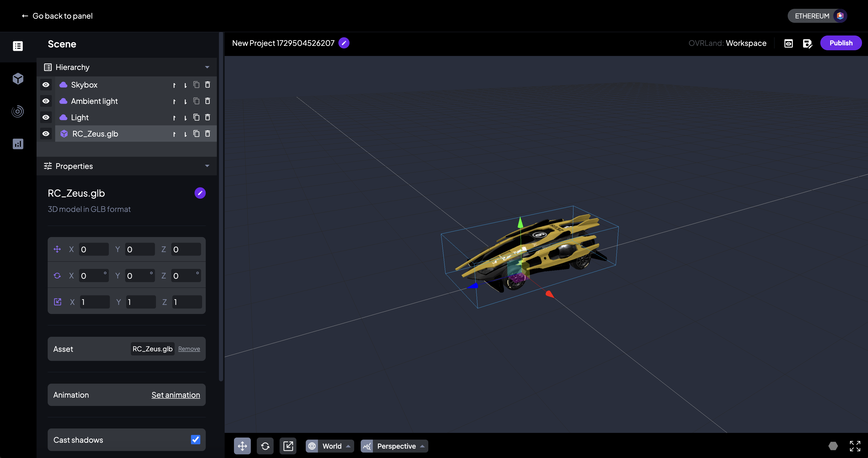Screen dimensions: 868x458
Task: Activate the move gizmo tool in bottom toolbar
Action: pyautogui.click(x=242, y=446)
